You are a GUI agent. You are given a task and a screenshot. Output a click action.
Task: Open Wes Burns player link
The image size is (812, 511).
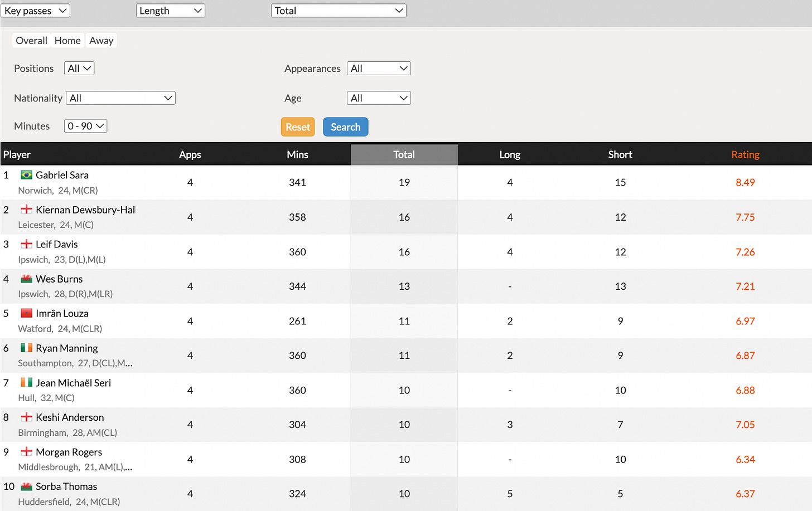click(x=59, y=279)
